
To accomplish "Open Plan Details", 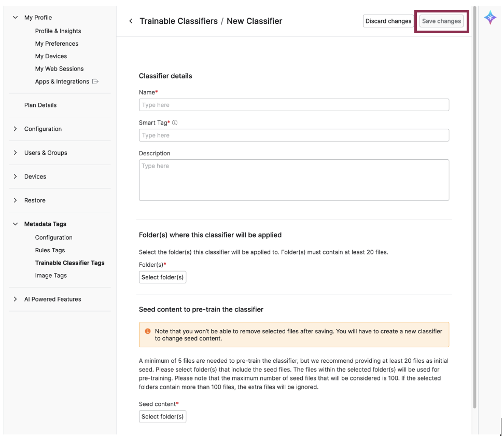I will (40, 105).
